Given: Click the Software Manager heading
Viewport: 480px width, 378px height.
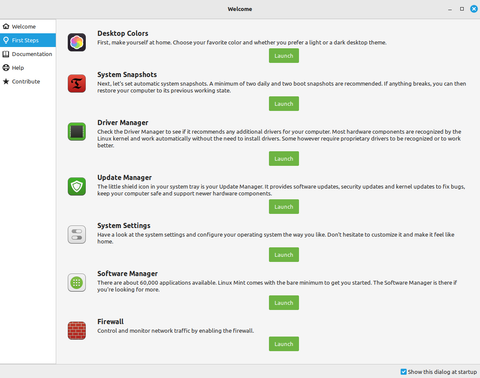Looking at the screenshot, I should [x=127, y=274].
